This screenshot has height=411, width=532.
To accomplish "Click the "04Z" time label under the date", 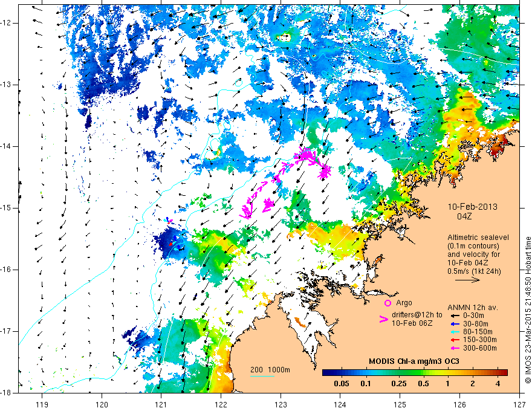I will click(464, 216).
